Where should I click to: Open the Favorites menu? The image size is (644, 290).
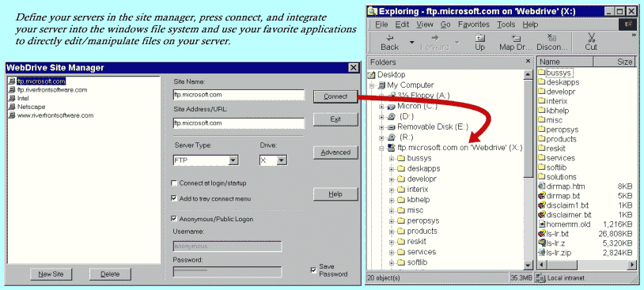[475, 24]
